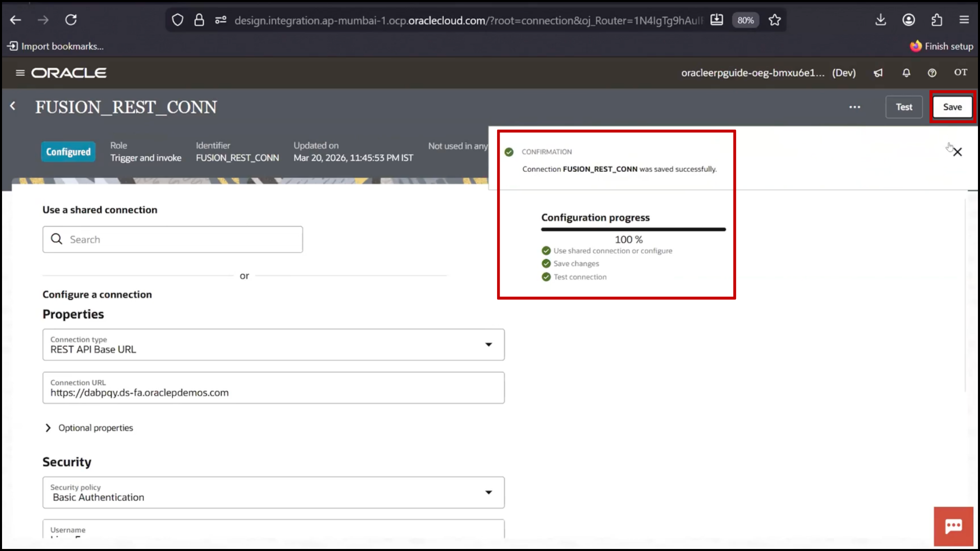Click the Updated on timestamp
980x551 pixels.
click(353, 158)
